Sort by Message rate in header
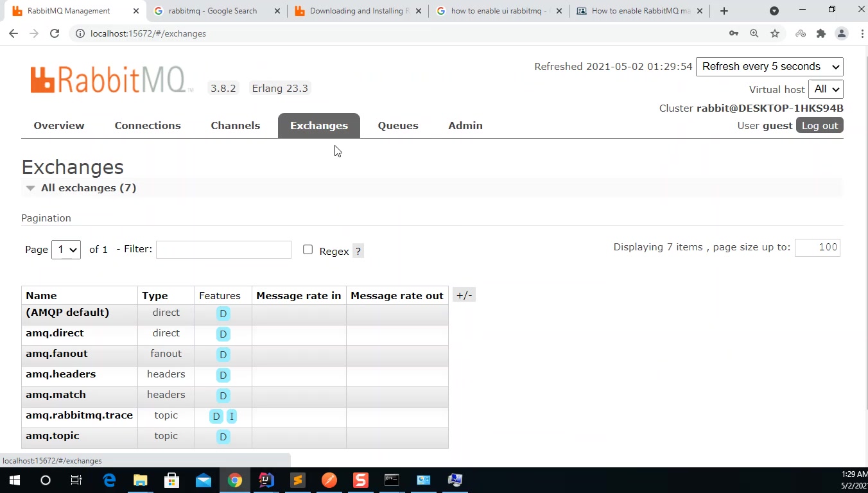Viewport: 868px width, 493px height. pyautogui.click(x=299, y=296)
